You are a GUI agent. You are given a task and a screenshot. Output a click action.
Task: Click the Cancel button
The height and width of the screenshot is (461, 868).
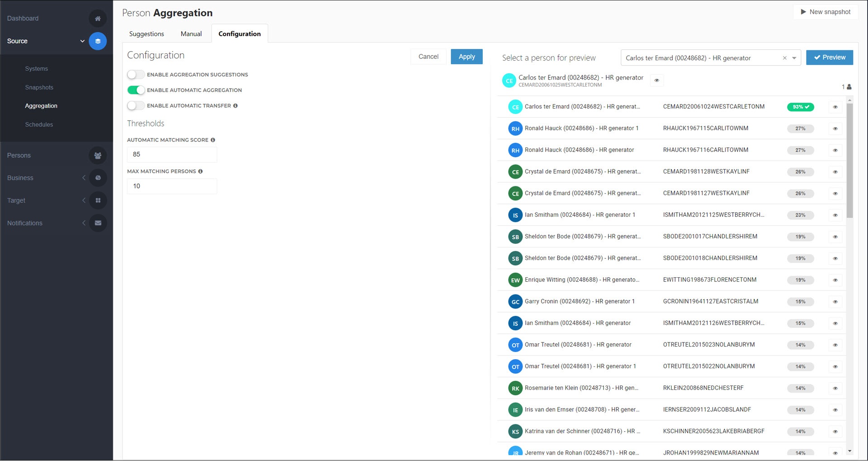coord(428,57)
